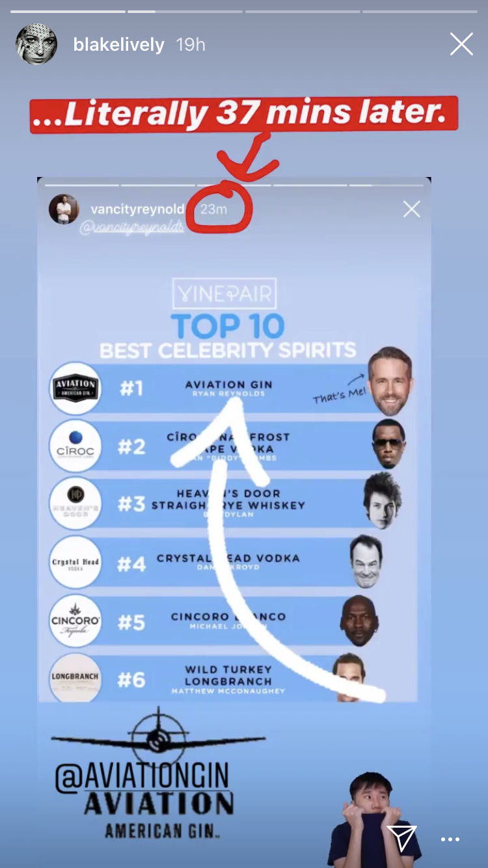Tap the vancityreynolds avatar in repost
This screenshot has height=868, width=488.
pyautogui.click(x=64, y=210)
